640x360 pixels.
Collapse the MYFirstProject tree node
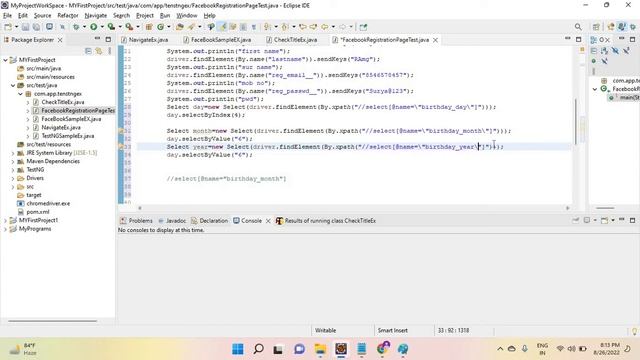(x=5, y=60)
